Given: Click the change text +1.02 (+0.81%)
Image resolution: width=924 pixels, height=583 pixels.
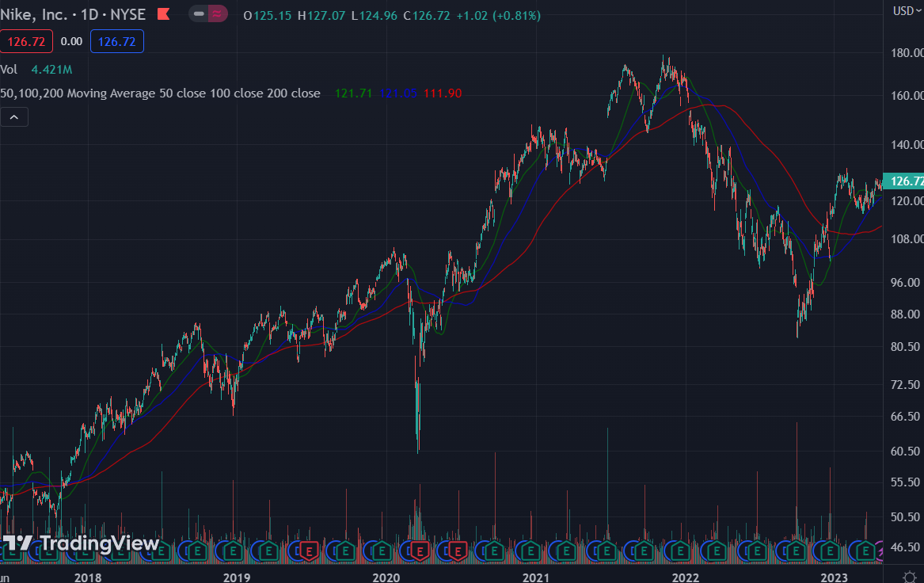Looking at the screenshot, I should point(499,15).
